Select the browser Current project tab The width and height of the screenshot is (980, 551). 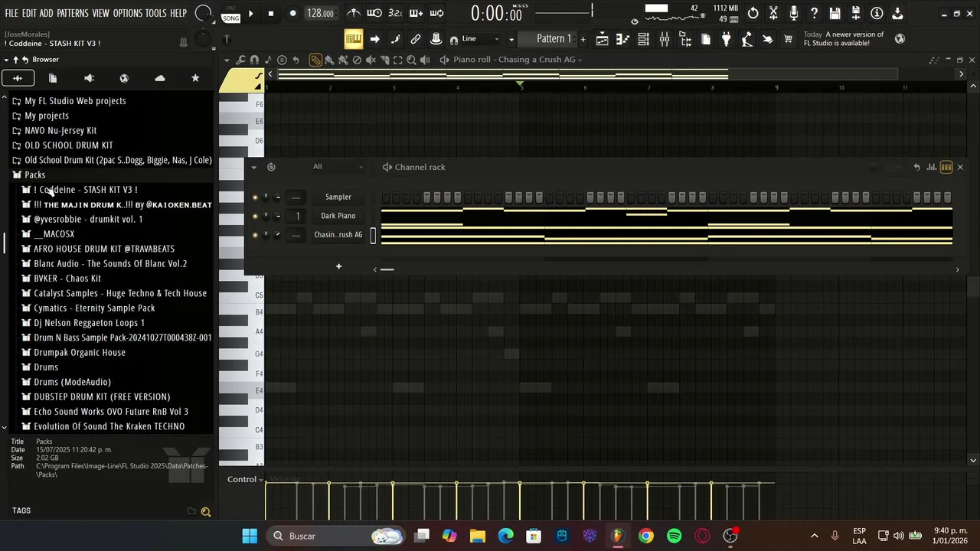(53, 78)
